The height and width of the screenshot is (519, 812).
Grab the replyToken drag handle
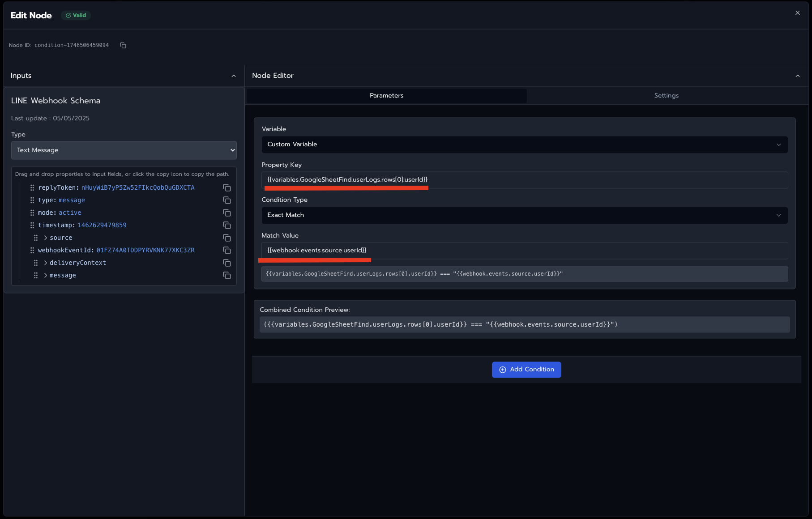click(32, 187)
